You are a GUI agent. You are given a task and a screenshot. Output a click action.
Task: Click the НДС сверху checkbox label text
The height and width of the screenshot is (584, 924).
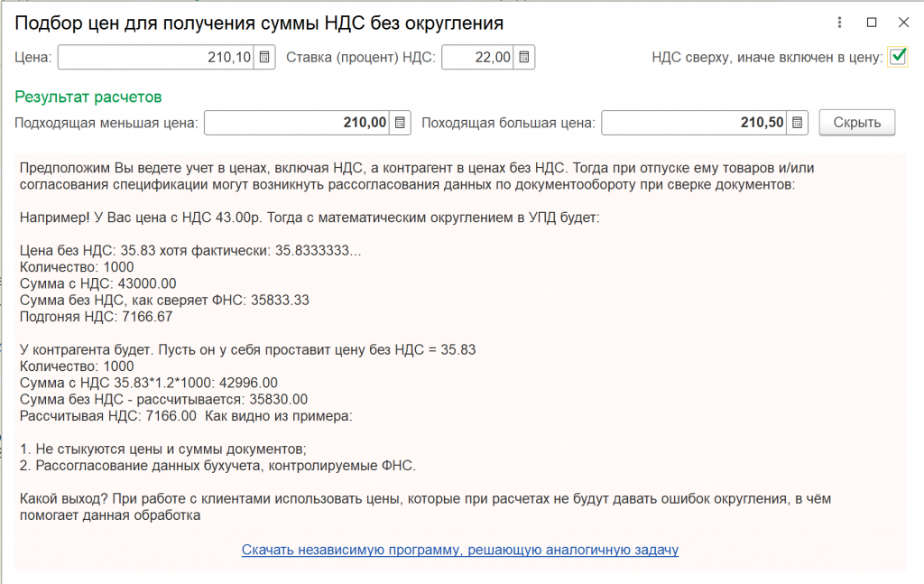[x=766, y=58]
